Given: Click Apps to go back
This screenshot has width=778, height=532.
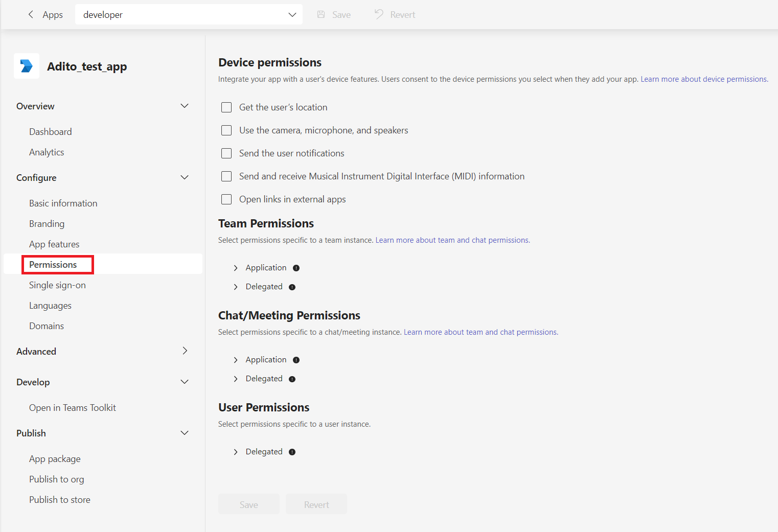Looking at the screenshot, I should point(53,15).
